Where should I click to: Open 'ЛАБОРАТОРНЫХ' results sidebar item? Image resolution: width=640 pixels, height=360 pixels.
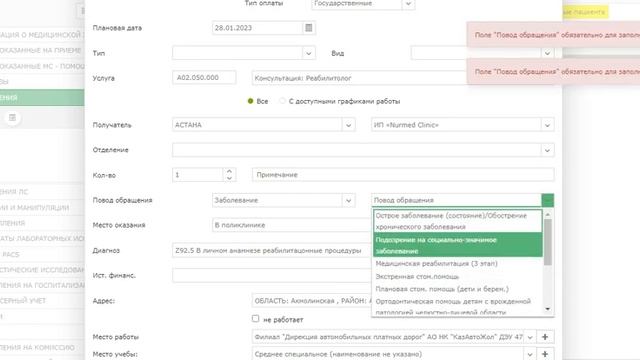pos(42,238)
